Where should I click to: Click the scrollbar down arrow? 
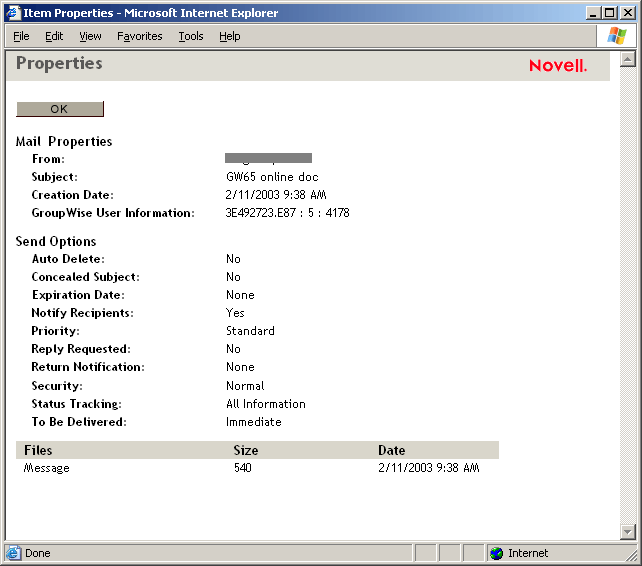tap(628, 532)
